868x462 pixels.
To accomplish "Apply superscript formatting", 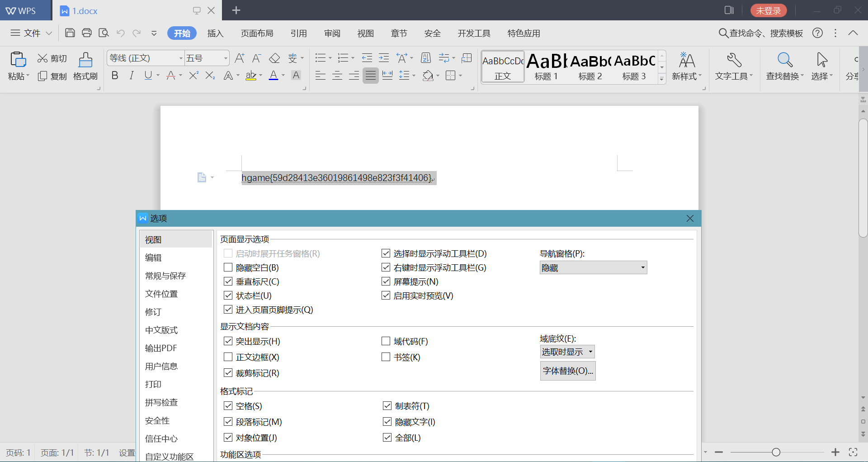I will pyautogui.click(x=193, y=76).
